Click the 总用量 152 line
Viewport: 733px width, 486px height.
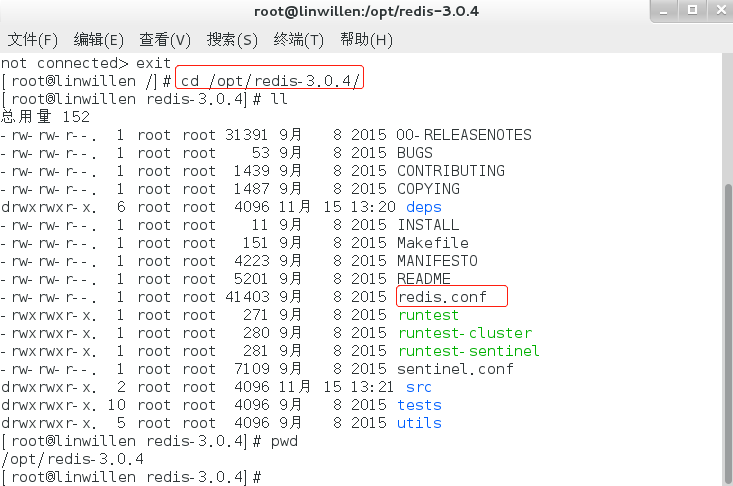click(x=45, y=117)
